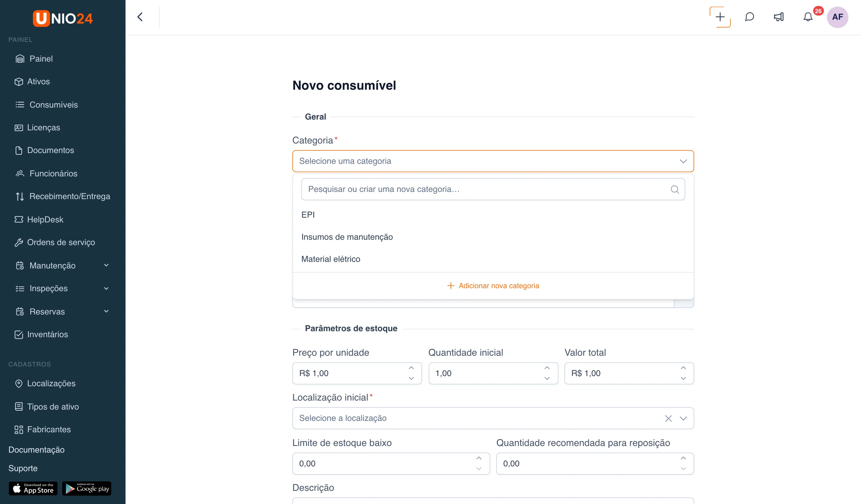Screen dimensions: 861x504
Task: Open Fabricantes in the sidebar
Action: coord(43,430)
